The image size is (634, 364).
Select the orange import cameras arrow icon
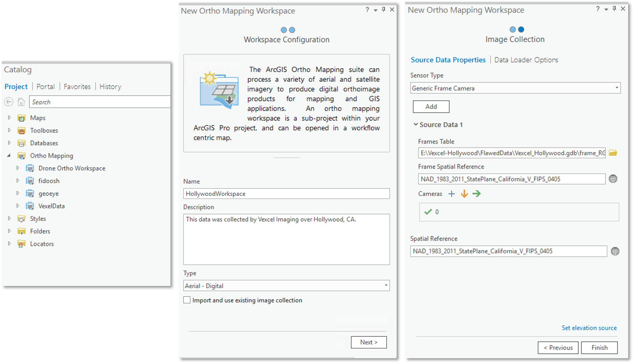[464, 194]
